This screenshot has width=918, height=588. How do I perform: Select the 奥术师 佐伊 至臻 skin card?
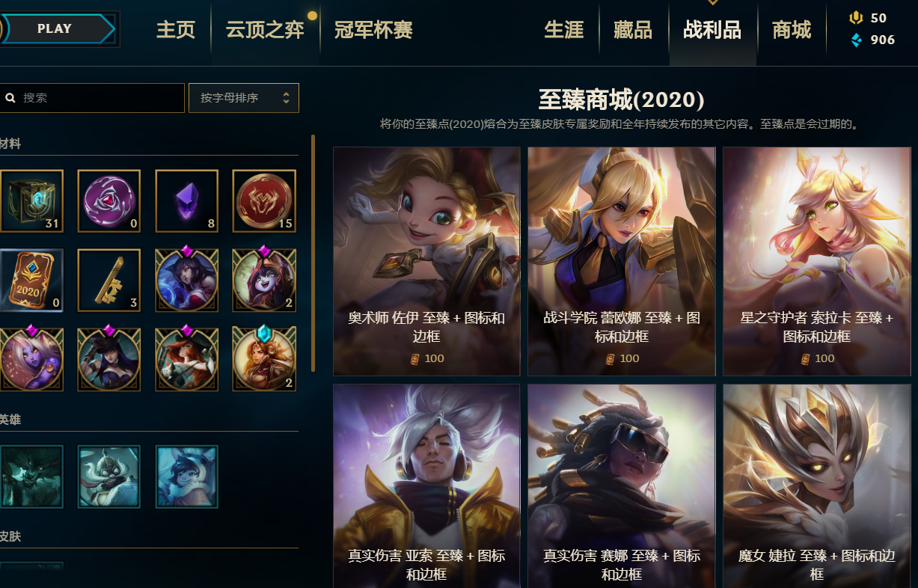click(x=426, y=261)
